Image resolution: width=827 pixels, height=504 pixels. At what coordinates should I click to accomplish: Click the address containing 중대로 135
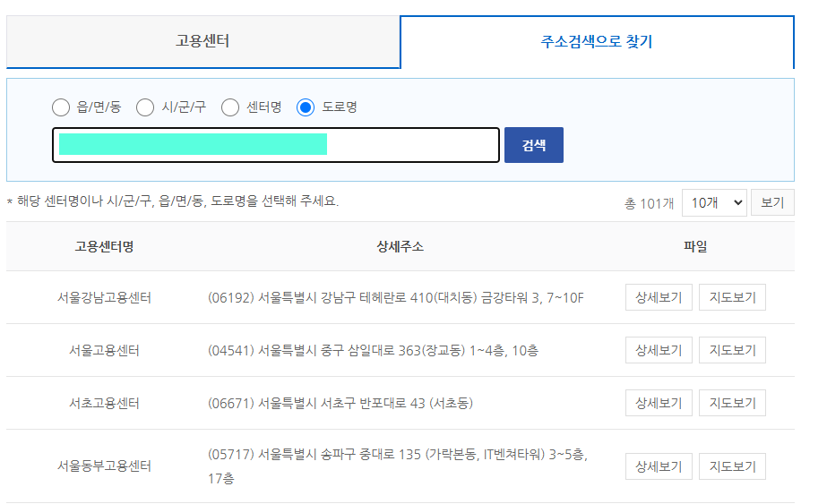tap(398, 466)
